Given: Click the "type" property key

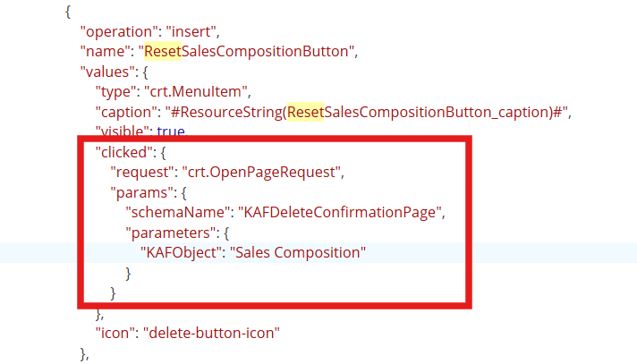Looking at the screenshot, I should (x=114, y=92).
